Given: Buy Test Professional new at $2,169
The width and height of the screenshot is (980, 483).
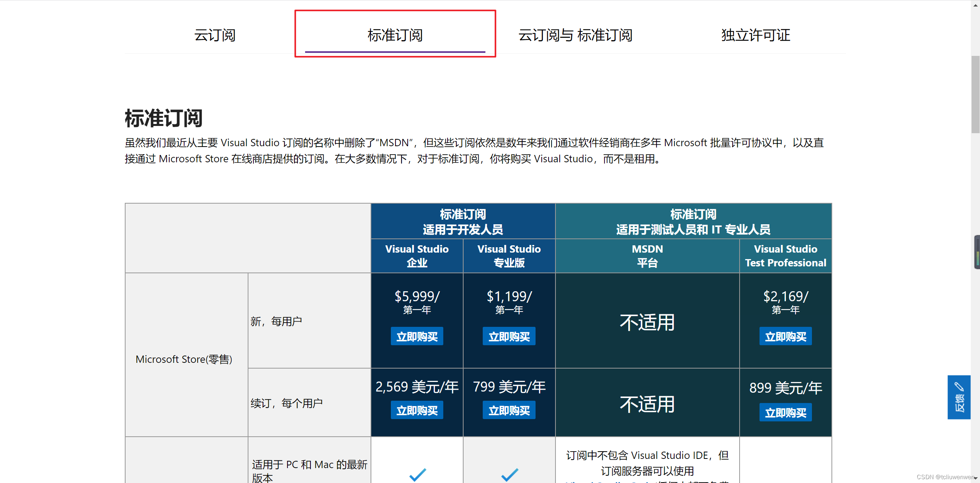Looking at the screenshot, I should [x=786, y=336].
